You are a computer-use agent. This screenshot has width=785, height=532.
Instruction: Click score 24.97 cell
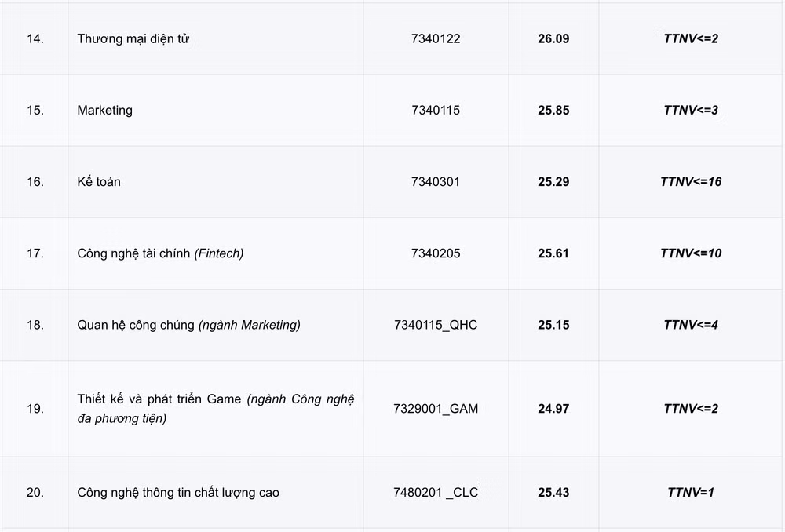pyautogui.click(x=553, y=408)
